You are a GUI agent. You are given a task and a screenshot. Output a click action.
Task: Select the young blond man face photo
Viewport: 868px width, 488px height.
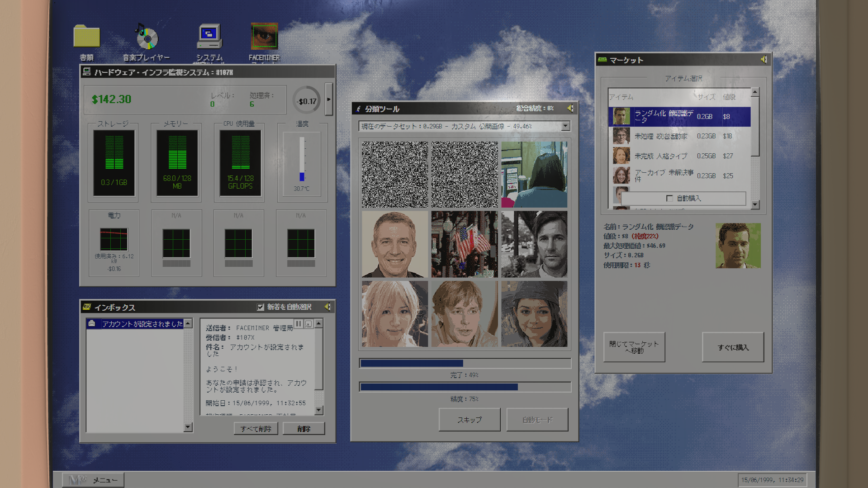[465, 314]
